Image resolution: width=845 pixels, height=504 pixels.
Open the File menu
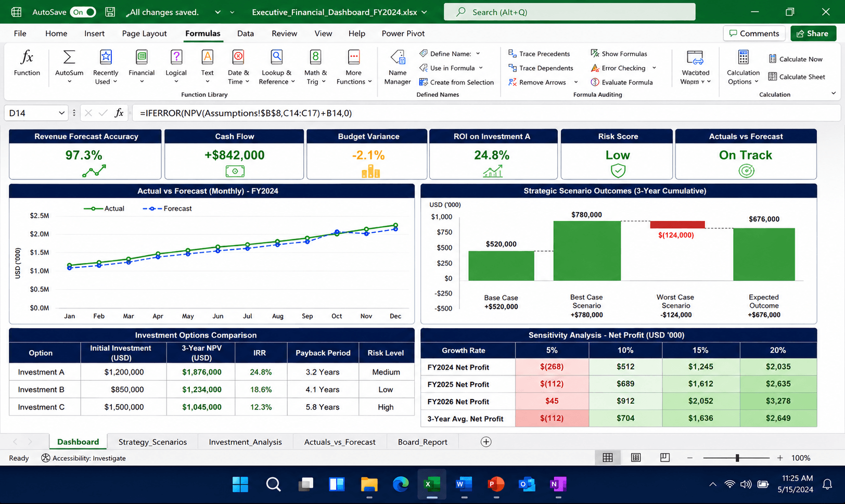pos(20,33)
